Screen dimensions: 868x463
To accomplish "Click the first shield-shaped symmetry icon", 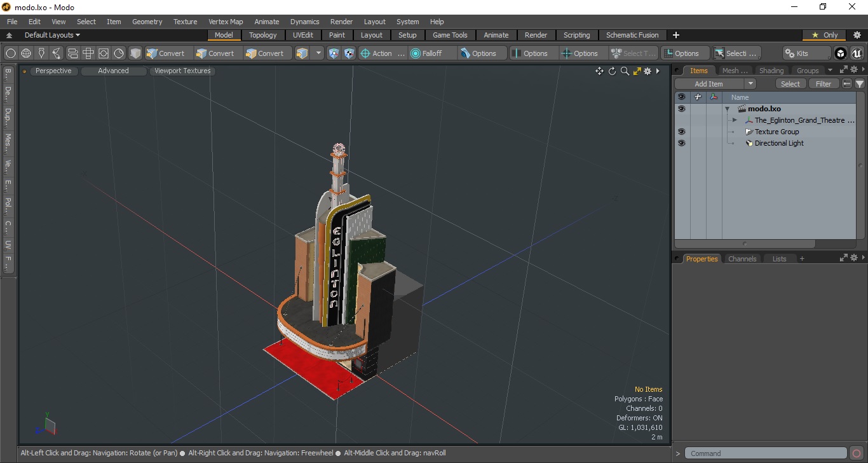I will tap(334, 53).
